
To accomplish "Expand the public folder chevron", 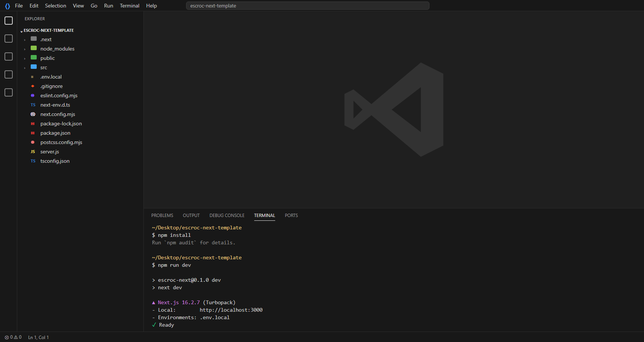I will [x=25, y=58].
